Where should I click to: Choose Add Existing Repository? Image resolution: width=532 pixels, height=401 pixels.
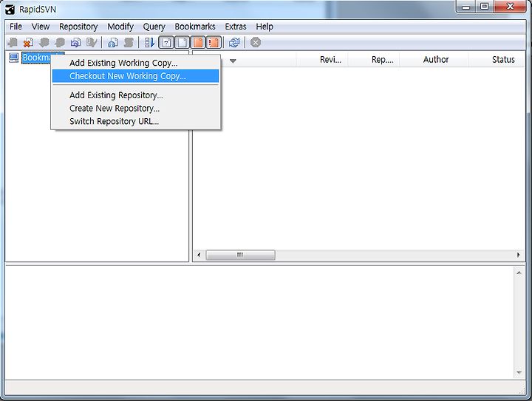click(135, 95)
